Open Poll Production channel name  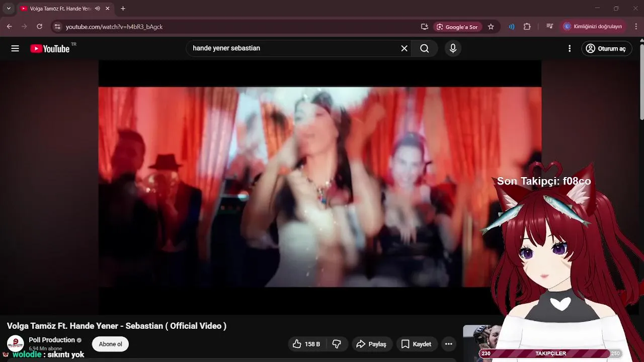click(52, 340)
